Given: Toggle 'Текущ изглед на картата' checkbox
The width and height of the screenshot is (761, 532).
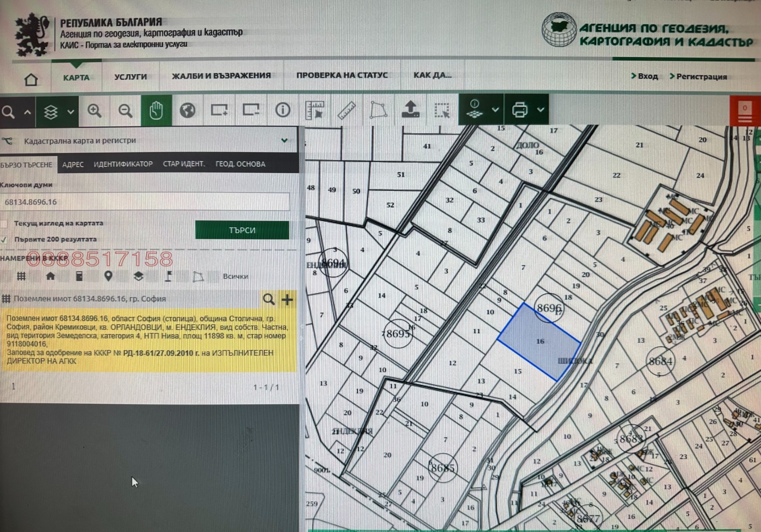Looking at the screenshot, I should (4, 223).
